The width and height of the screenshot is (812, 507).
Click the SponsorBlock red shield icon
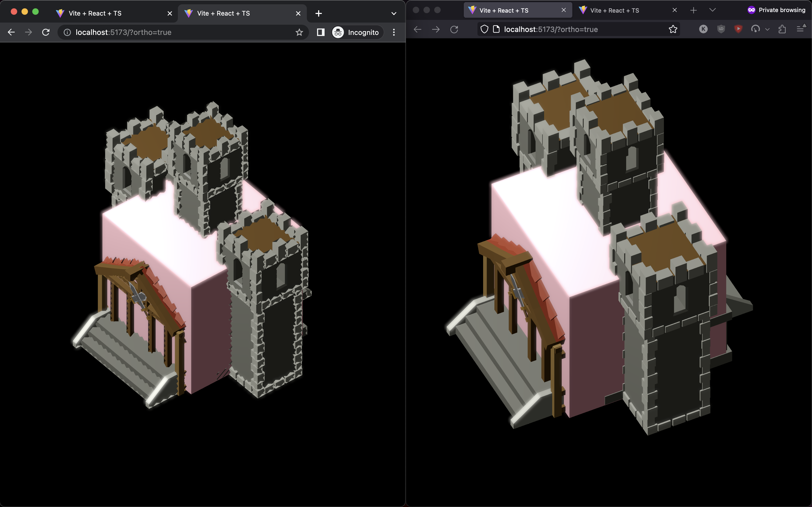739,29
